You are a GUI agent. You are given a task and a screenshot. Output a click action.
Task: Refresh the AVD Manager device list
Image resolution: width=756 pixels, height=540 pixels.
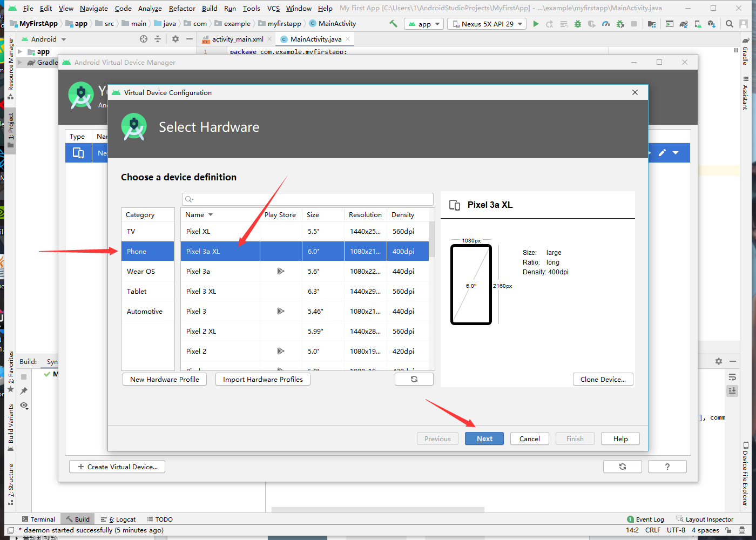click(623, 467)
